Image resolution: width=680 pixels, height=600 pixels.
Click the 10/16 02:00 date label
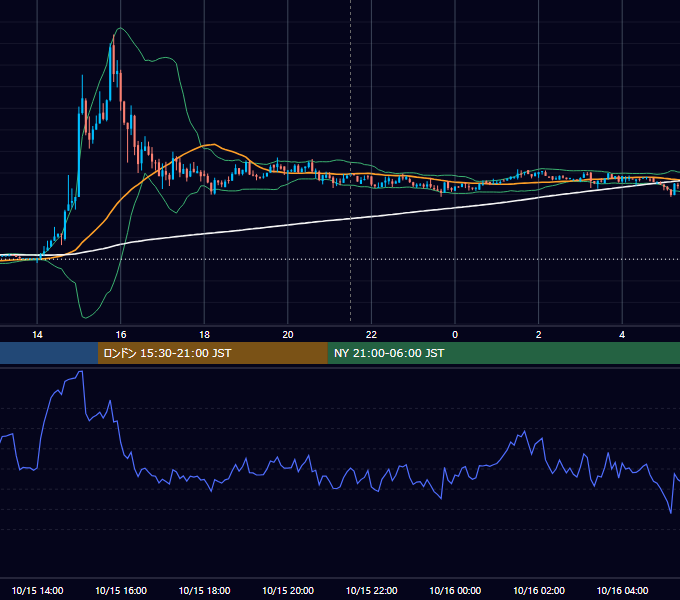(x=539, y=590)
